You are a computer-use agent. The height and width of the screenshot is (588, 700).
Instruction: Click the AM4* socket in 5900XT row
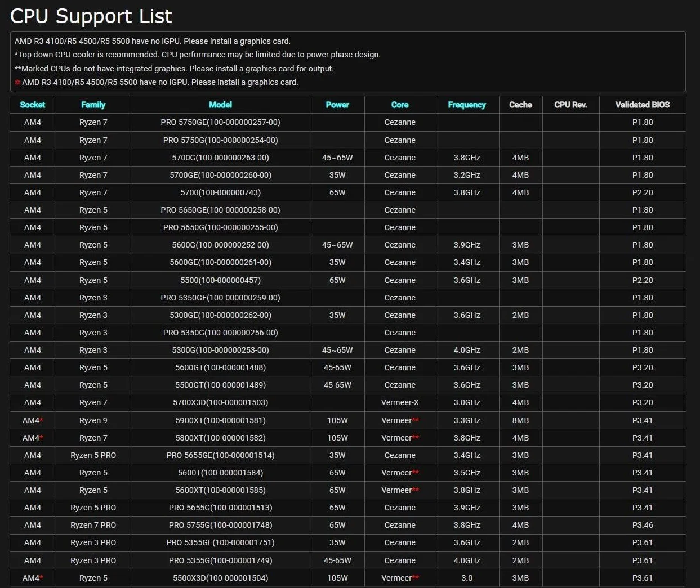coord(33,420)
